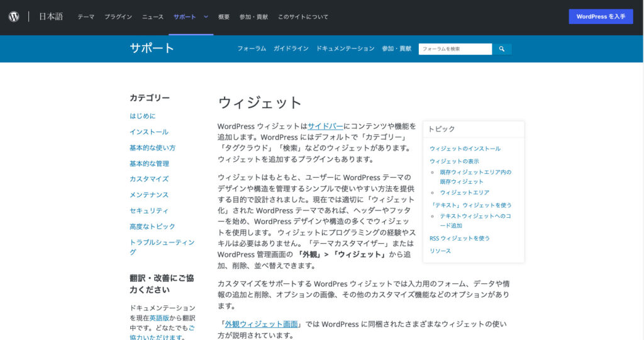Screen dimensions: 644x340
Task: Click 翻訳・改善にご協力ください heading
Action: click(162, 284)
